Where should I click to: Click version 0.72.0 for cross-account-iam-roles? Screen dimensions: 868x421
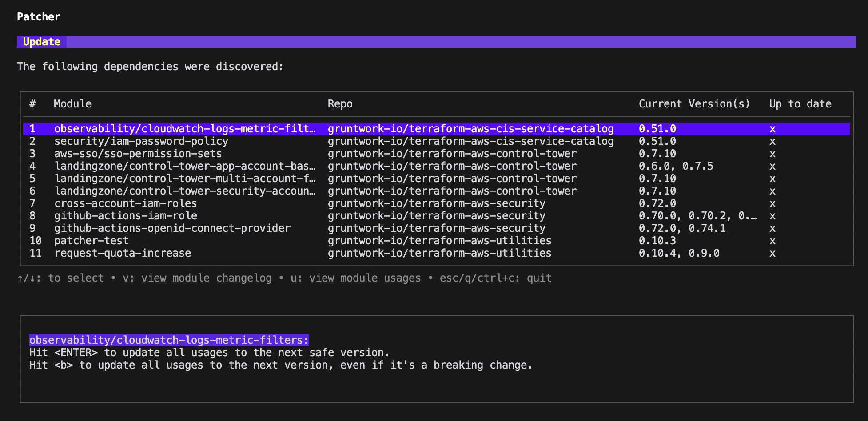pyautogui.click(x=657, y=203)
